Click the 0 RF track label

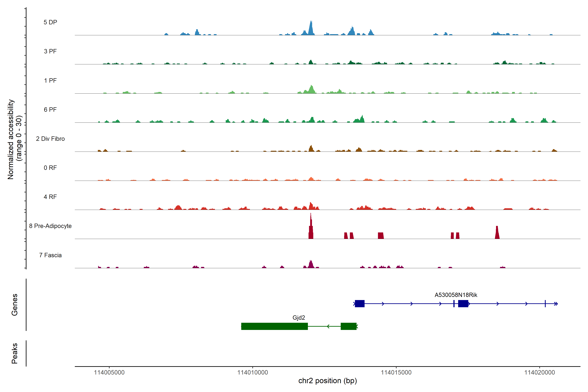click(x=50, y=168)
